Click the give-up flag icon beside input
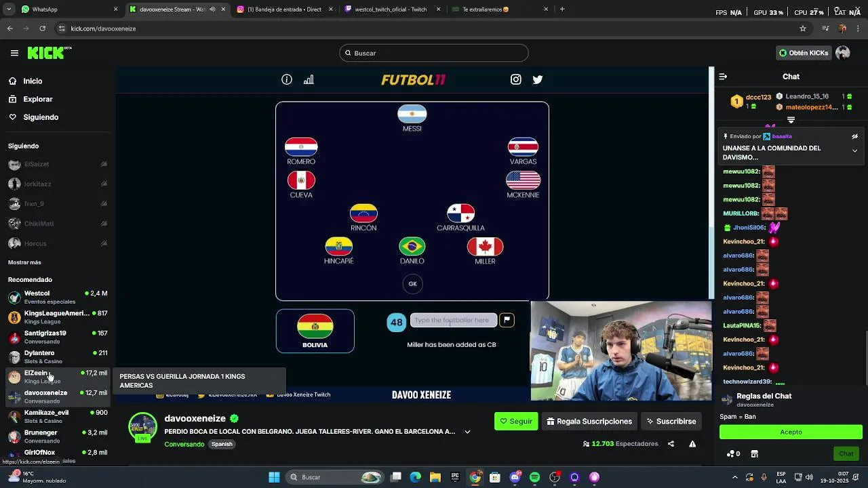Screen dimensions: 868x488 (507, 320)
